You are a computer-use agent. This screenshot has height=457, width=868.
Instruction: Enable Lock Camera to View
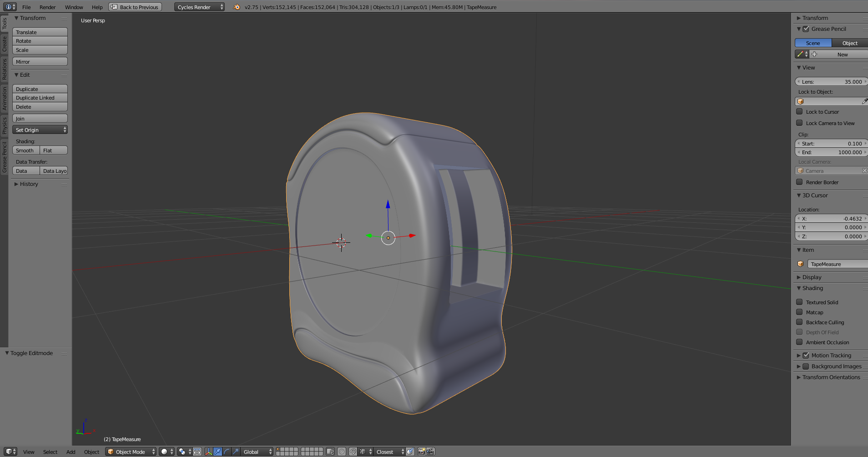tap(799, 123)
